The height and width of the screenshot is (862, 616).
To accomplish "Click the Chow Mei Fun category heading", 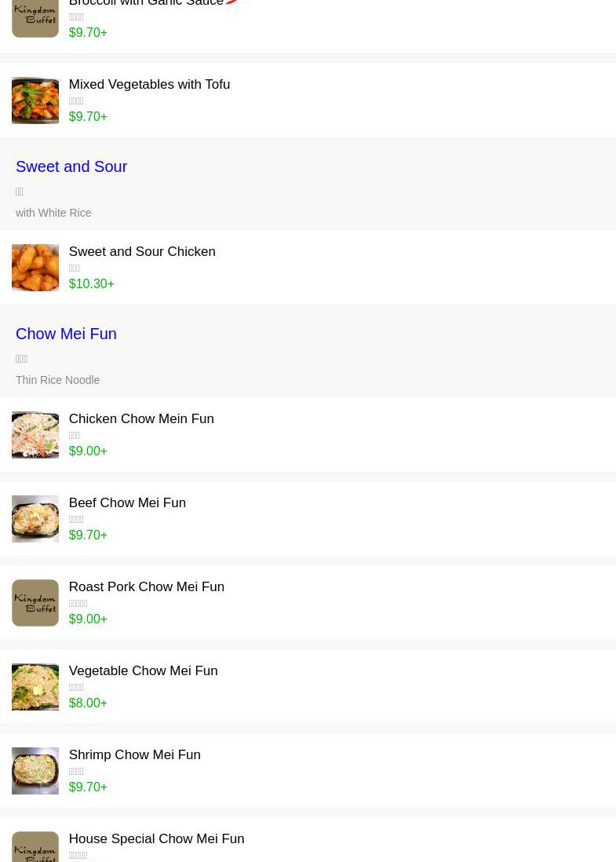I will coord(66,334).
